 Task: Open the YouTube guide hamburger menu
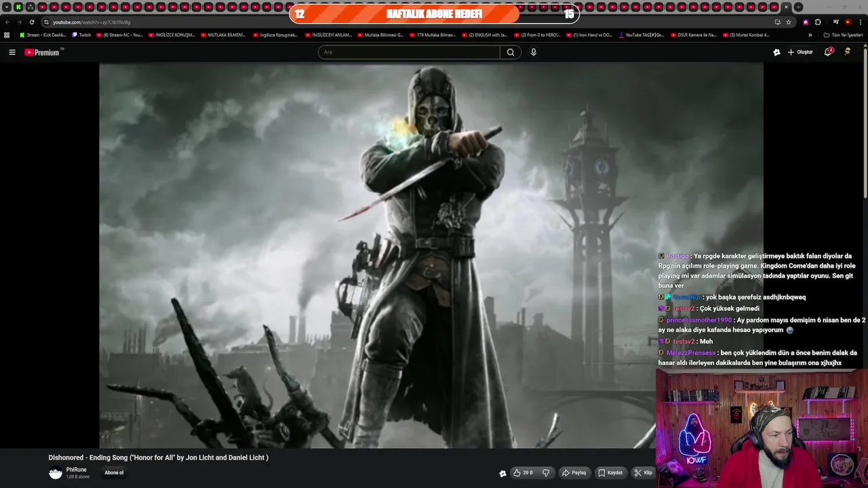pyautogui.click(x=12, y=52)
